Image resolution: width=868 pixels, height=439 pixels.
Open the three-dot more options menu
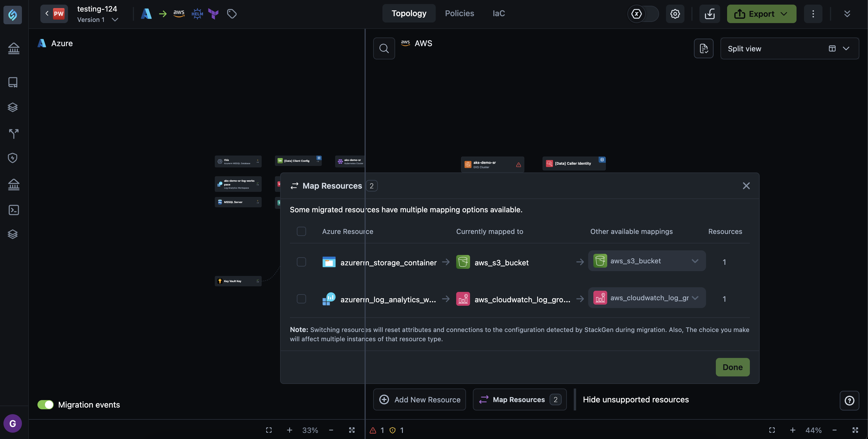coord(813,14)
